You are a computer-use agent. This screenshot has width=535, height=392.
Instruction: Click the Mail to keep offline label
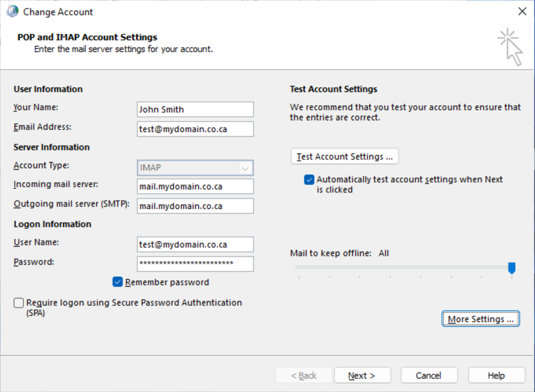pos(331,253)
